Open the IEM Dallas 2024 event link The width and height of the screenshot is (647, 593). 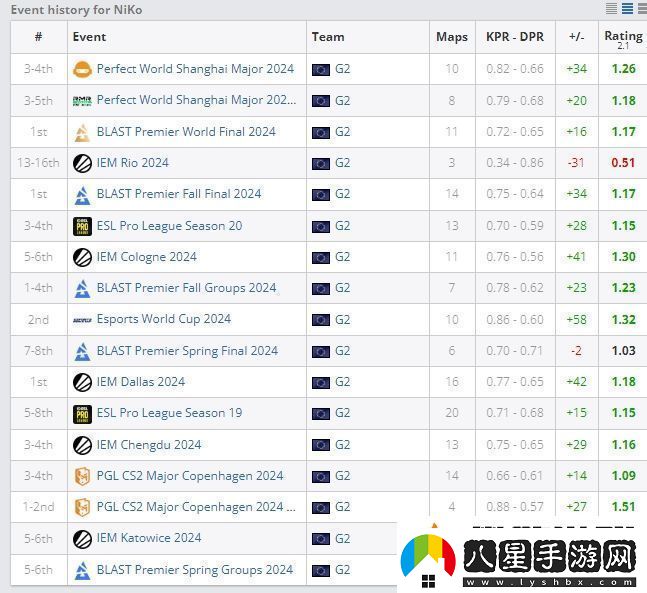tap(140, 382)
